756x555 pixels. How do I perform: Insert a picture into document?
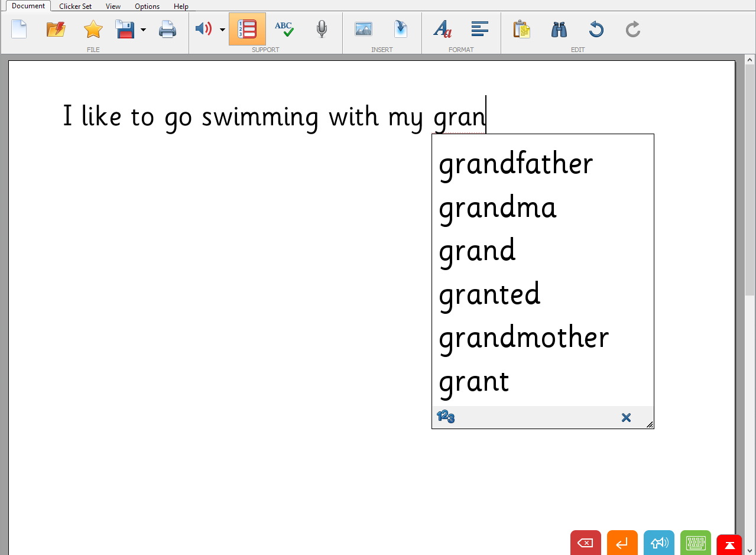tap(363, 29)
